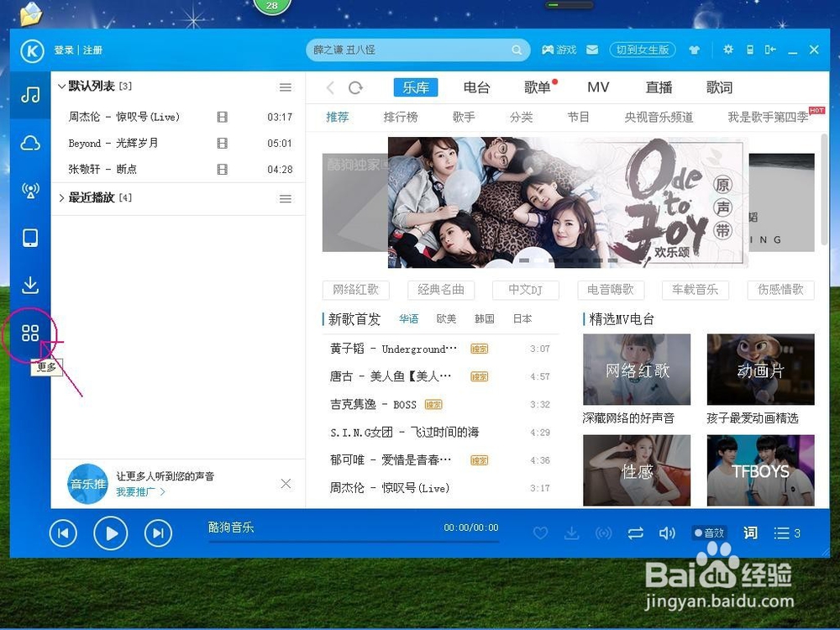Click the KuGou logo icon
This screenshot has width=840, height=630.
[x=32, y=50]
